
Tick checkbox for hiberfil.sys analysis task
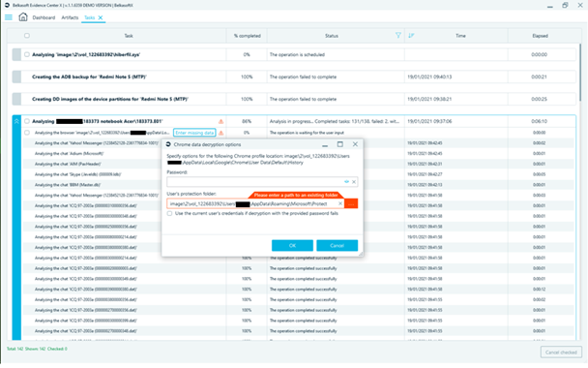tap(27, 54)
